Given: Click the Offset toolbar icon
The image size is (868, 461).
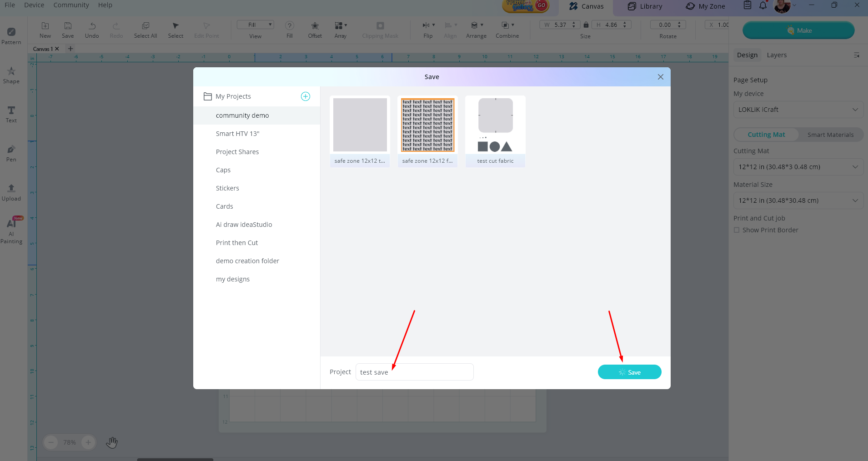Looking at the screenshot, I should [315, 30].
